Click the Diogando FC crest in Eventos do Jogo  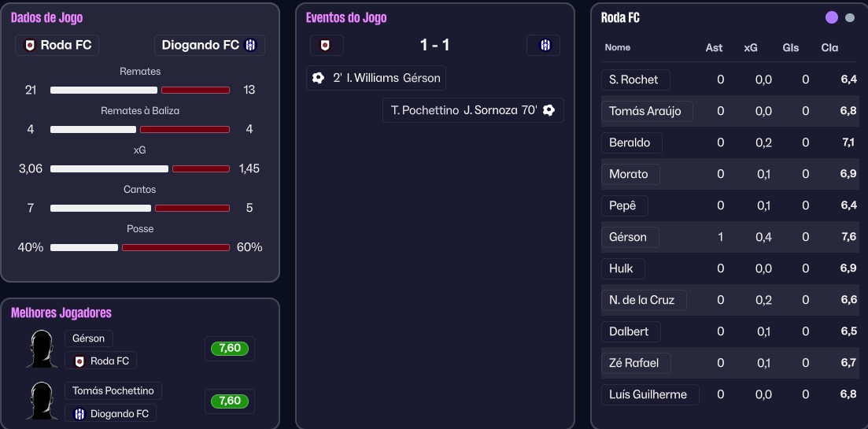[x=544, y=46]
